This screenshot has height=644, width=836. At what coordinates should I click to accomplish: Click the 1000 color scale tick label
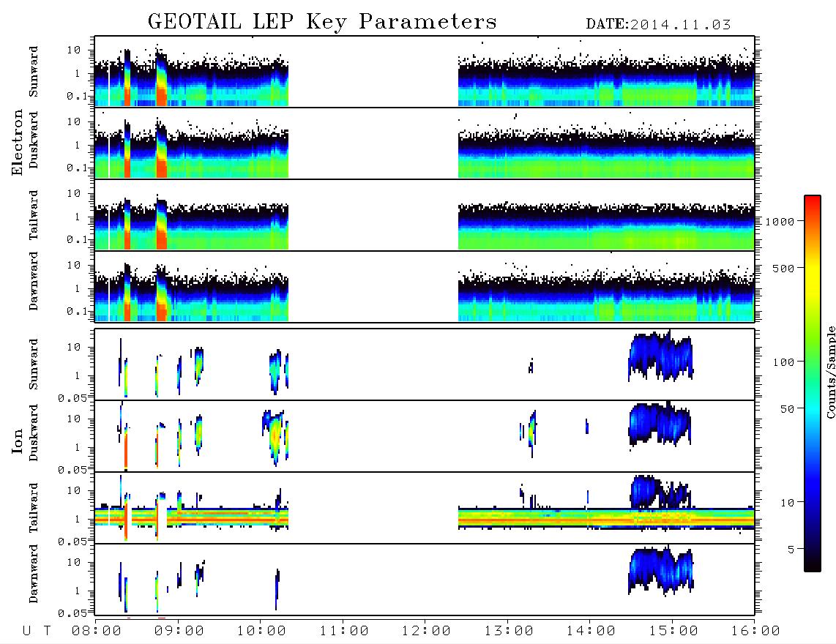(780, 222)
